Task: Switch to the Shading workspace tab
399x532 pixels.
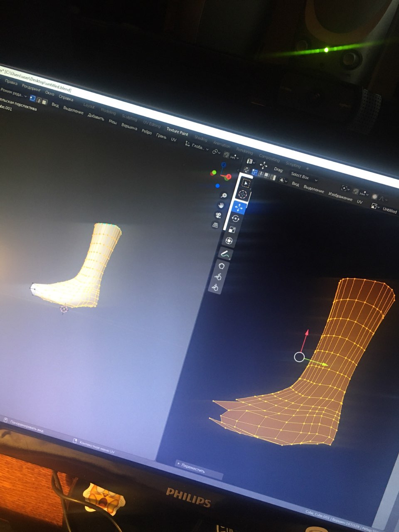Action: tap(201, 138)
